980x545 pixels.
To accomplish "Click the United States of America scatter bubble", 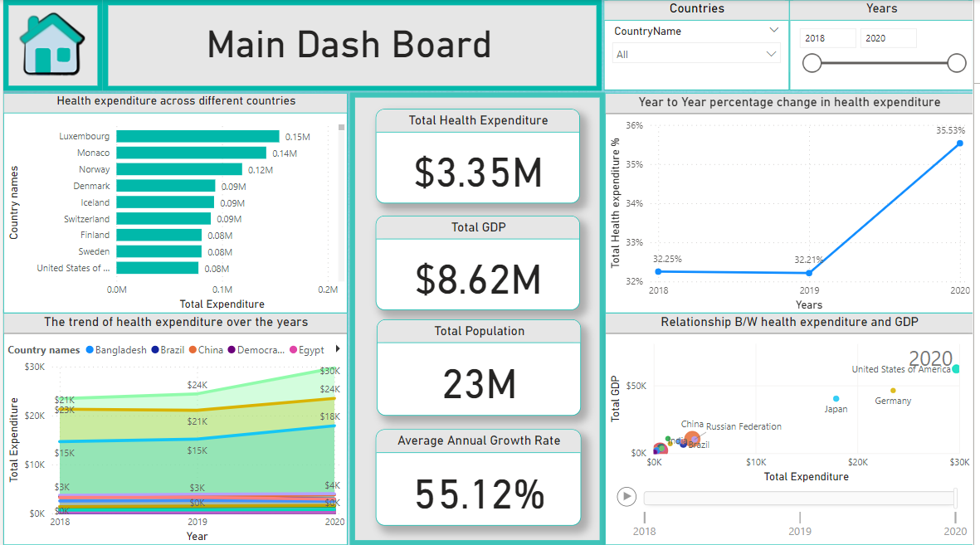I will coord(956,368).
